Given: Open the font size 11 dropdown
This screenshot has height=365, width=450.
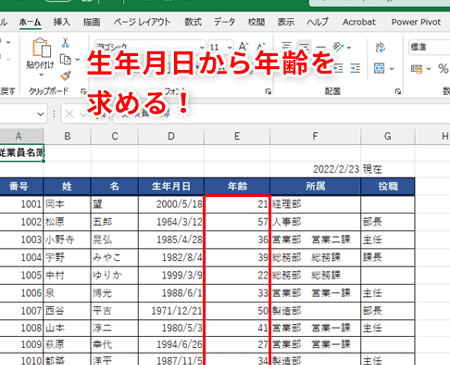Looking at the screenshot, I should click(x=230, y=47).
